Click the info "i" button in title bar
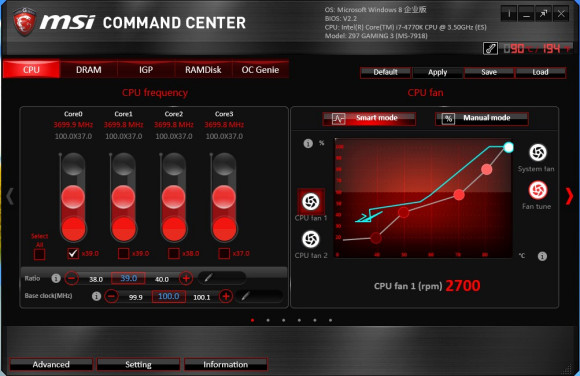This screenshot has width=580, height=376. (x=509, y=14)
